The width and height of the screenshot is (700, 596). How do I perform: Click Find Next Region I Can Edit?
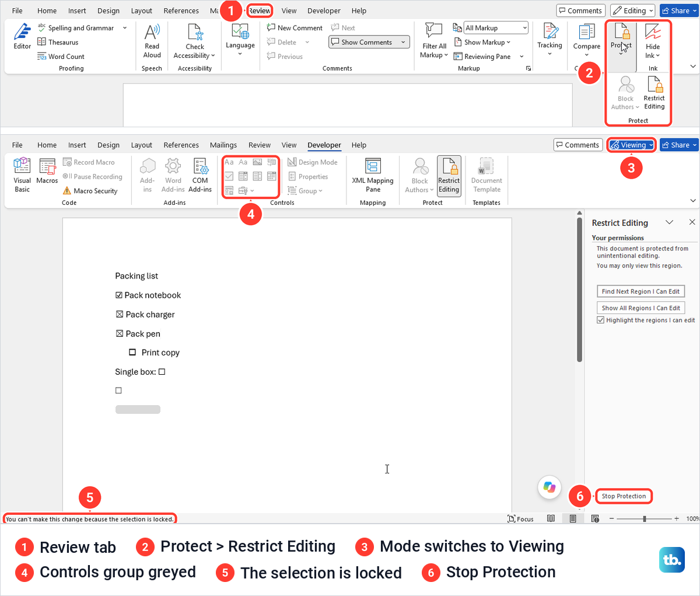tap(640, 291)
